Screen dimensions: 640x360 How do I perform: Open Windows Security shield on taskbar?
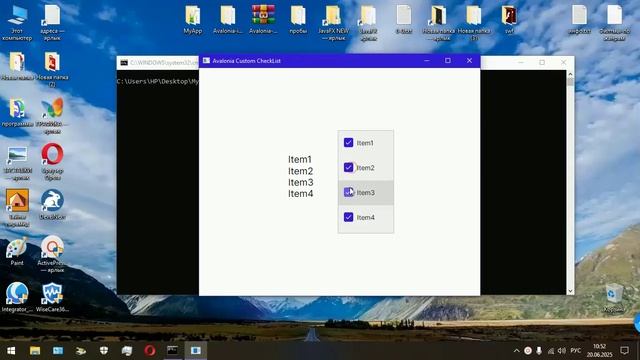(x=104, y=351)
